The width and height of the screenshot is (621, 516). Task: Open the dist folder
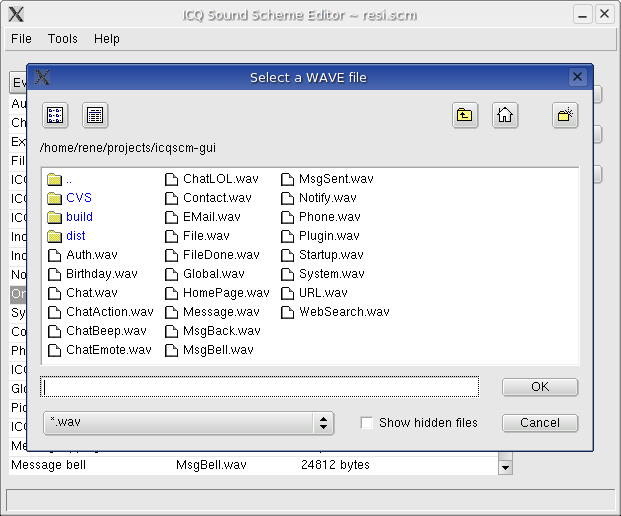(66, 236)
